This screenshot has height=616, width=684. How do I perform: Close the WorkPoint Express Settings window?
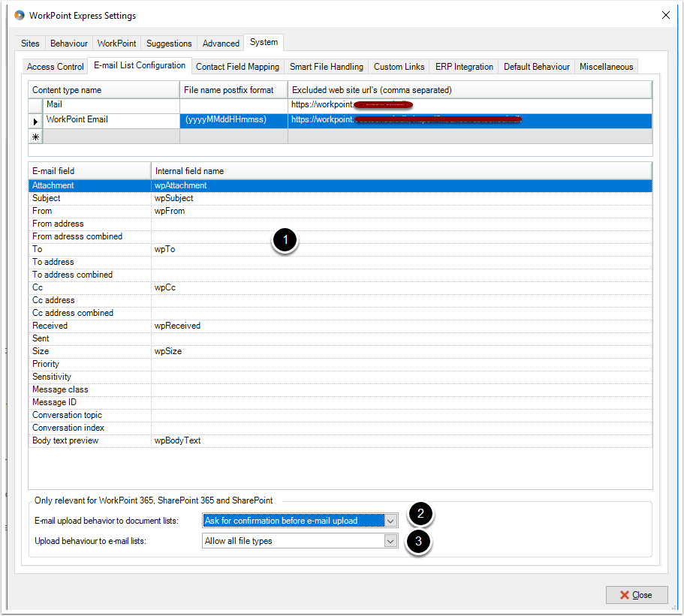pyautogui.click(x=666, y=15)
